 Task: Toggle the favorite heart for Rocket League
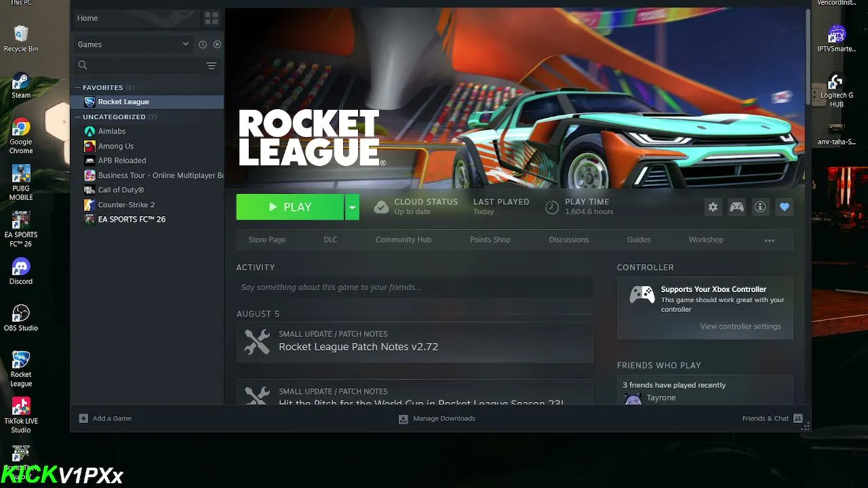point(785,207)
